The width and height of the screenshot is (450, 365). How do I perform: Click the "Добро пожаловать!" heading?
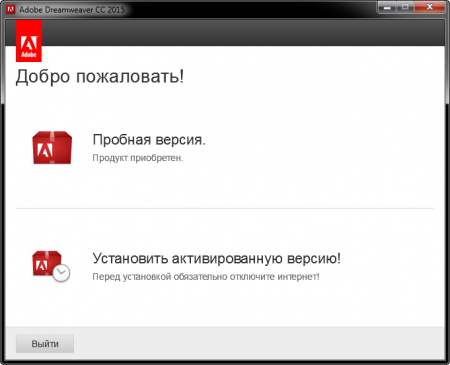pos(100,76)
